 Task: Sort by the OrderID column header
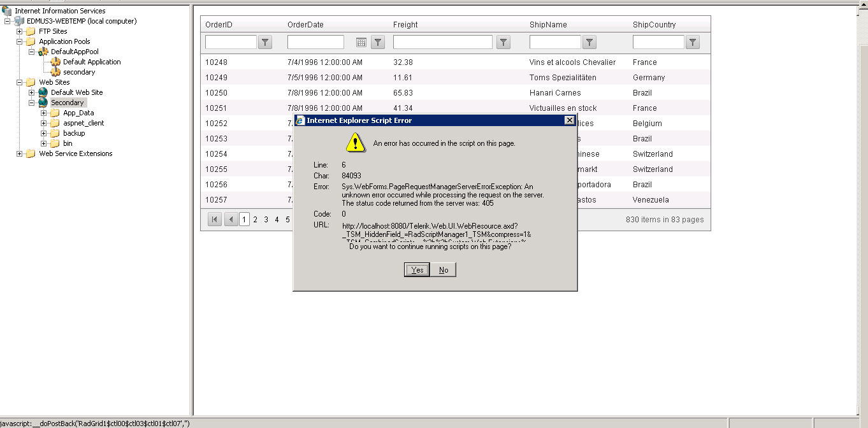tap(219, 25)
